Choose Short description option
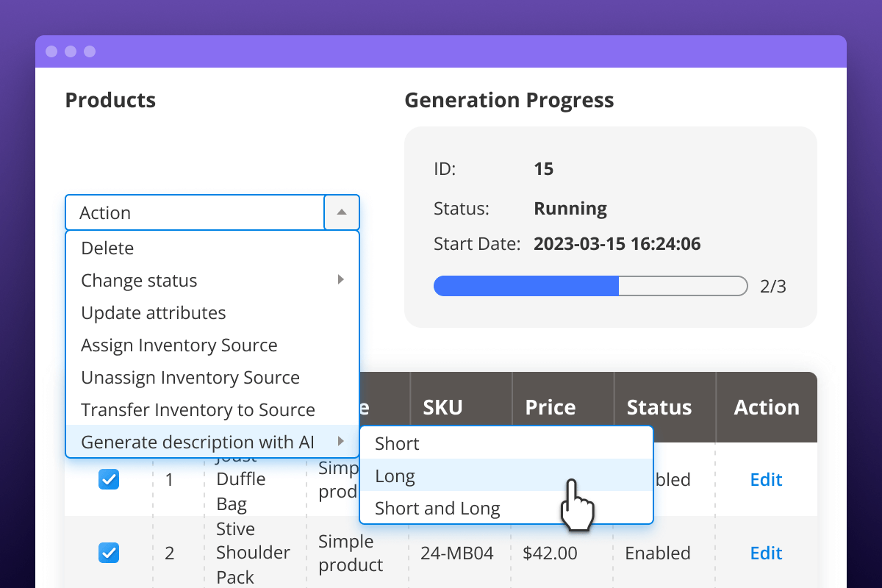The height and width of the screenshot is (588, 882). pyautogui.click(x=397, y=444)
